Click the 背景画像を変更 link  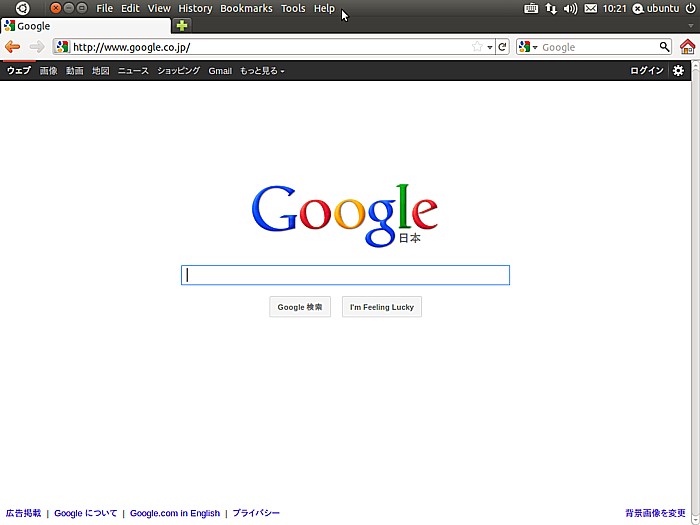pyautogui.click(x=655, y=513)
